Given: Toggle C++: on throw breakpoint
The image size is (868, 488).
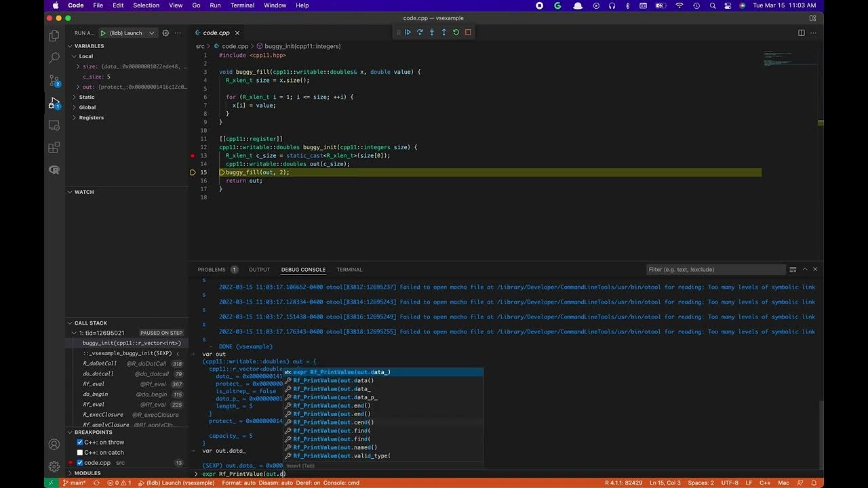Looking at the screenshot, I should coord(80,442).
